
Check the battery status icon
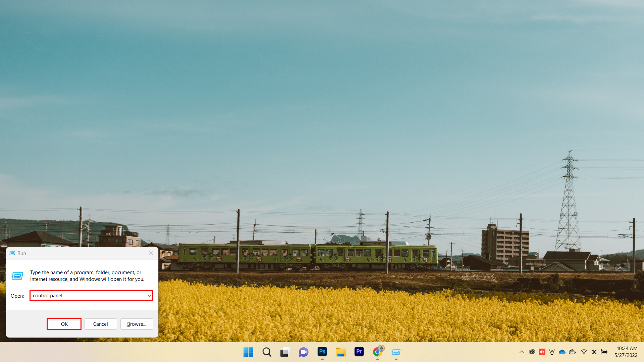(x=604, y=352)
